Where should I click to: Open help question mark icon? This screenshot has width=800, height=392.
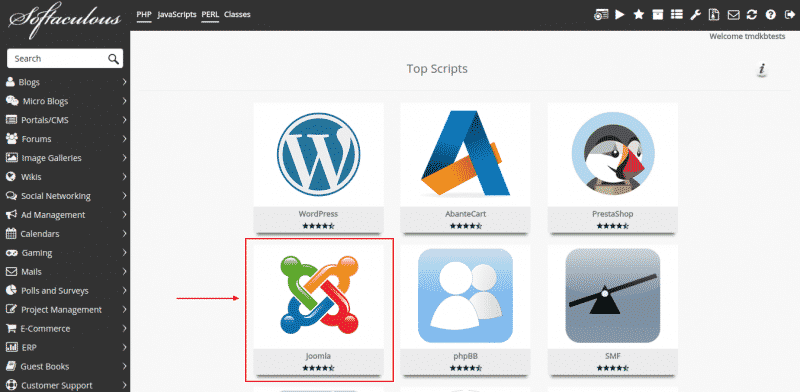[770, 15]
